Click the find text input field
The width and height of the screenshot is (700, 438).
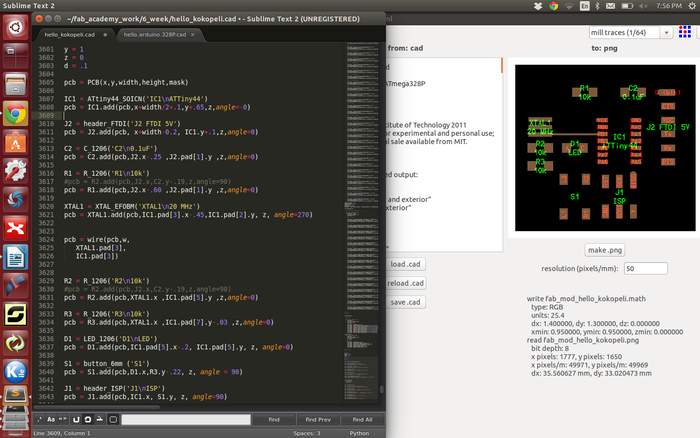(x=186, y=419)
